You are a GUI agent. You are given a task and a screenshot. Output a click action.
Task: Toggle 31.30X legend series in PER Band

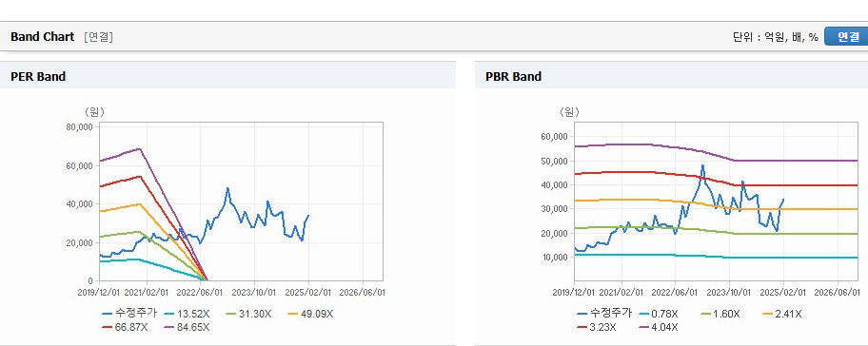click(x=248, y=314)
